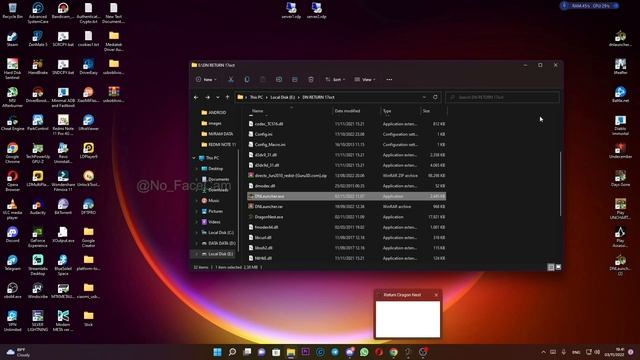Viewport: 640px width, 360px height.
Task: Expand the Desktop tree node arrow
Action: [x=196, y=168]
